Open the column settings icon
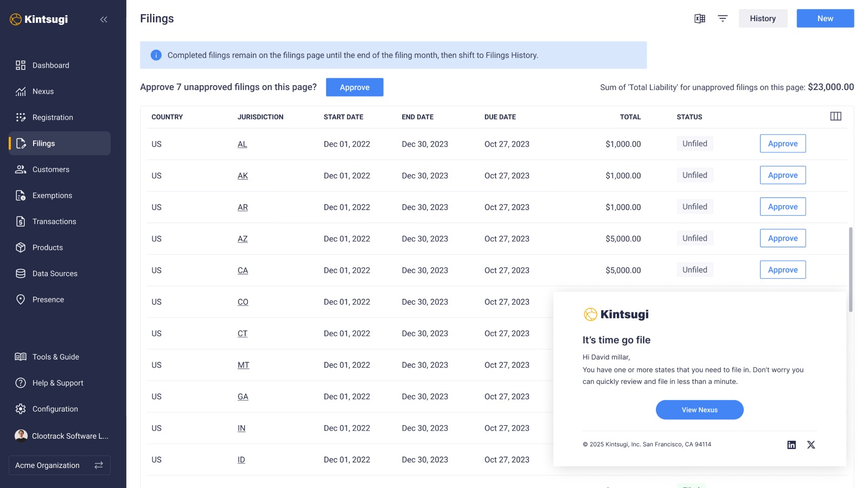 click(835, 117)
